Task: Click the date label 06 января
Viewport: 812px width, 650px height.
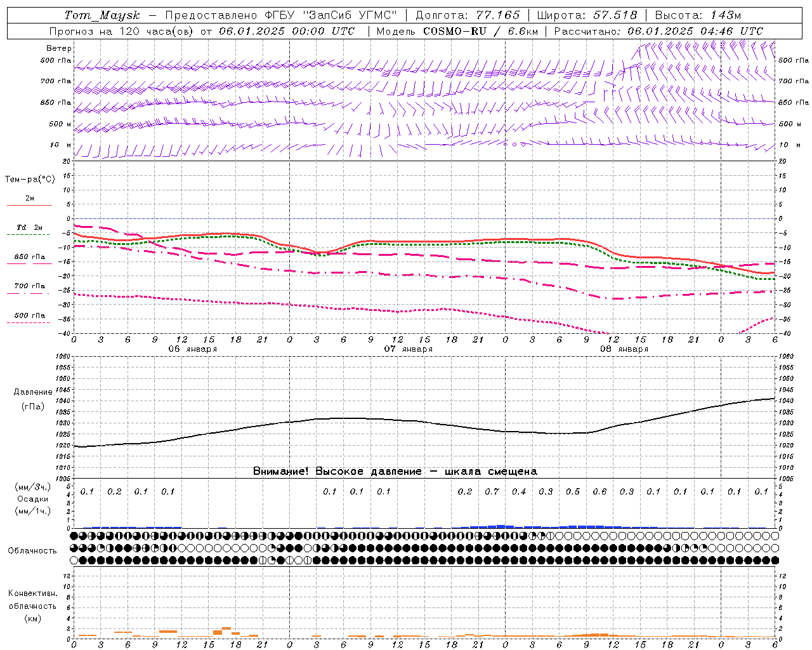Action: pyautogui.click(x=192, y=349)
